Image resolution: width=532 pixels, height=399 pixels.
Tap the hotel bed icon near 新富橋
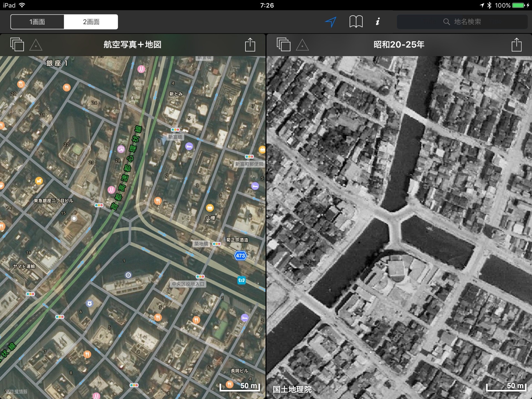189,146
